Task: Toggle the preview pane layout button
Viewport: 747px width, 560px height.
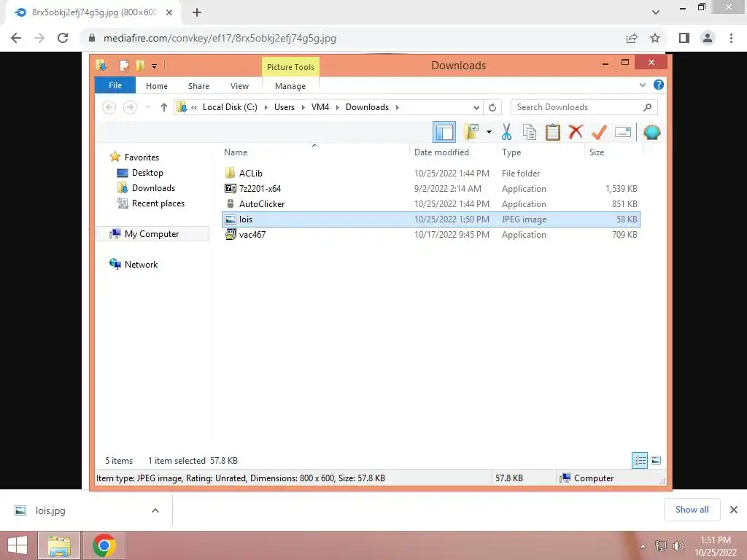Action: click(x=444, y=132)
